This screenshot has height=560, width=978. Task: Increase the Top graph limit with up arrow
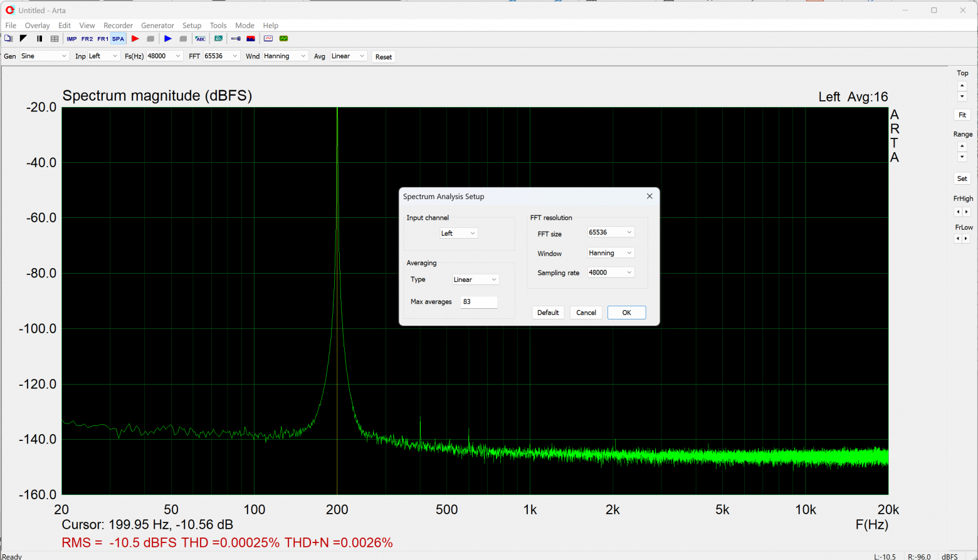[x=962, y=86]
